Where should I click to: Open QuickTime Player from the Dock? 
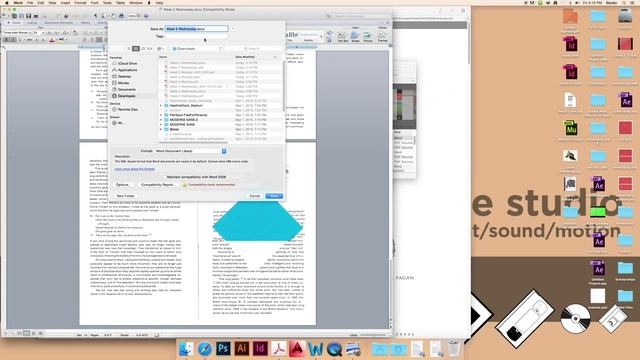click(x=334, y=349)
